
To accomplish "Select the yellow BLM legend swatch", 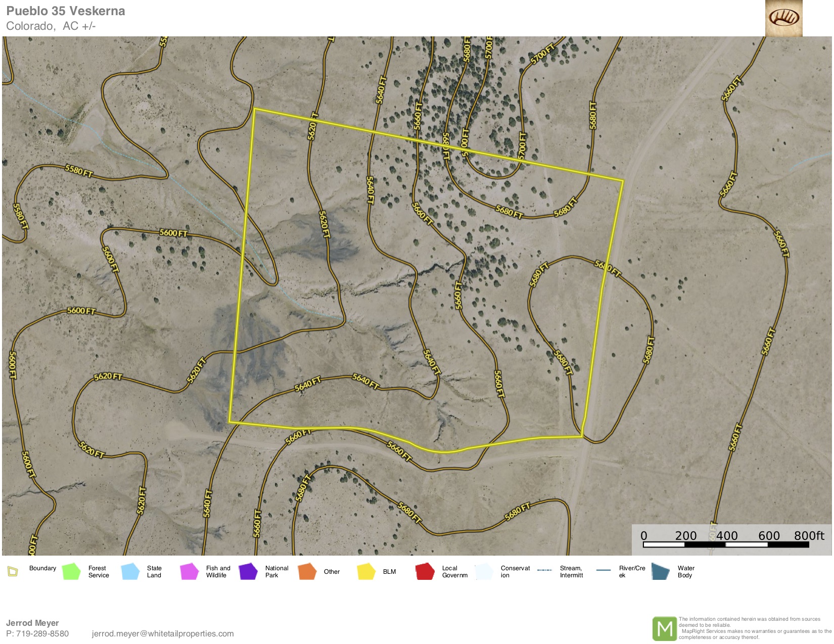I will pyautogui.click(x=366, y=571).
